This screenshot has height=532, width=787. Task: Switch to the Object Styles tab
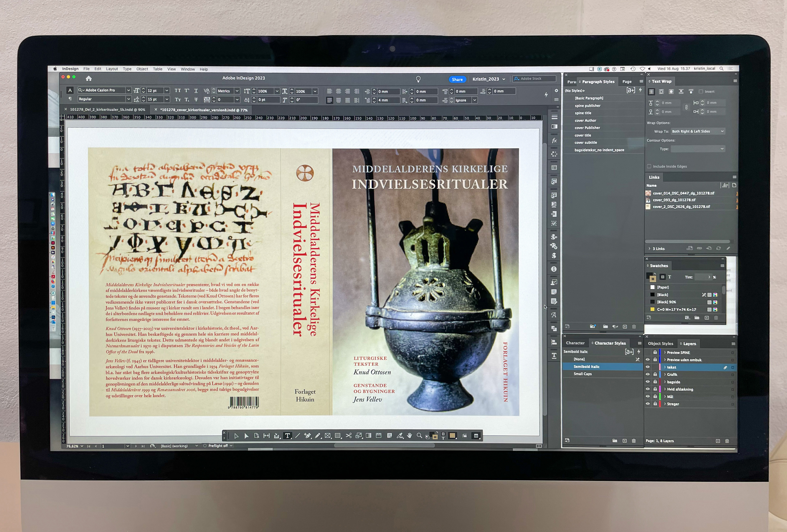click(x=660, y=344)
